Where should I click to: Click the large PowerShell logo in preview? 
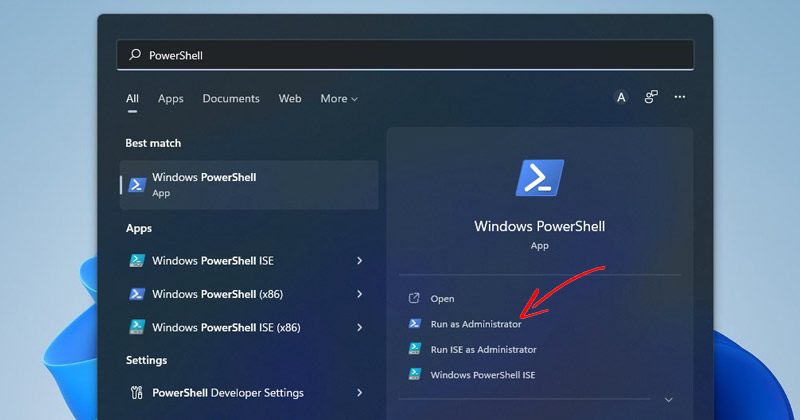click(x=540, y=178)
